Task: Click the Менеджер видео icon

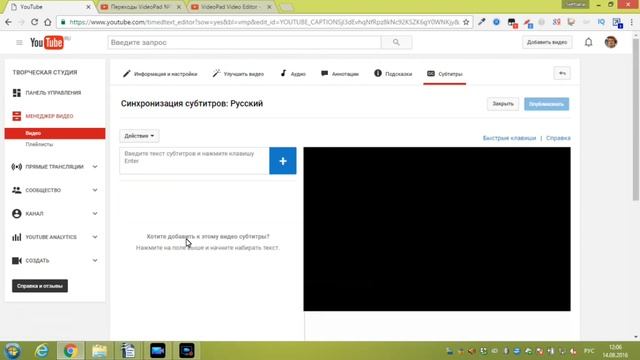Action: (17, 116)
